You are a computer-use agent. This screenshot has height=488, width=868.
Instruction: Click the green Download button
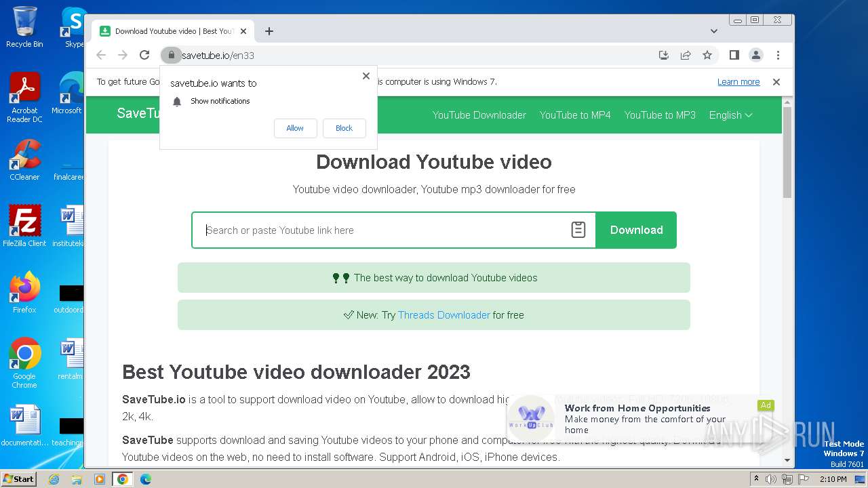tap(636, 230)
